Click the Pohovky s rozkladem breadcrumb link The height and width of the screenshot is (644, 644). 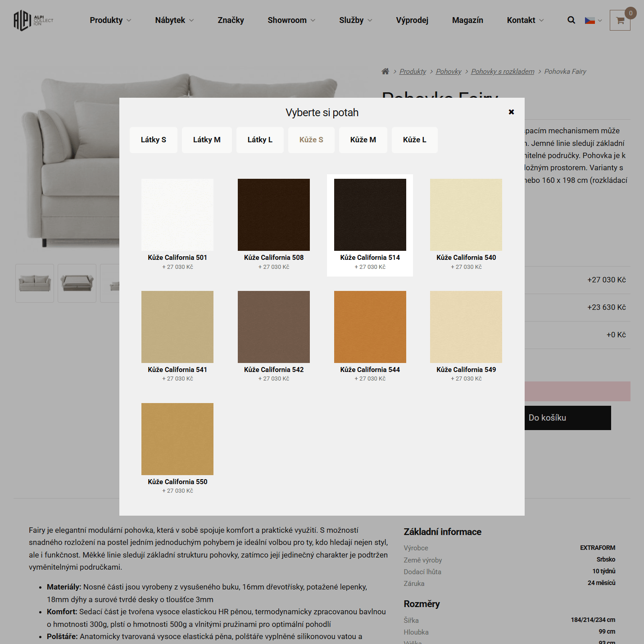(x=503, y=72)
